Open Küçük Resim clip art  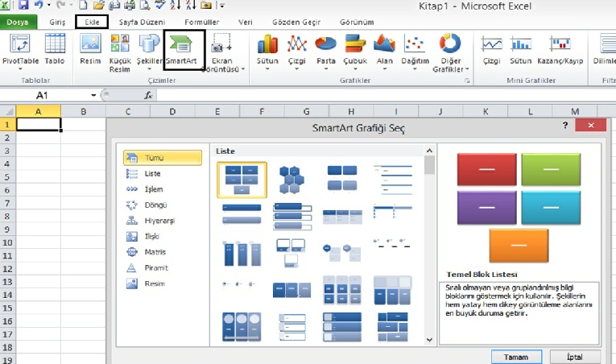pos(120,53)
